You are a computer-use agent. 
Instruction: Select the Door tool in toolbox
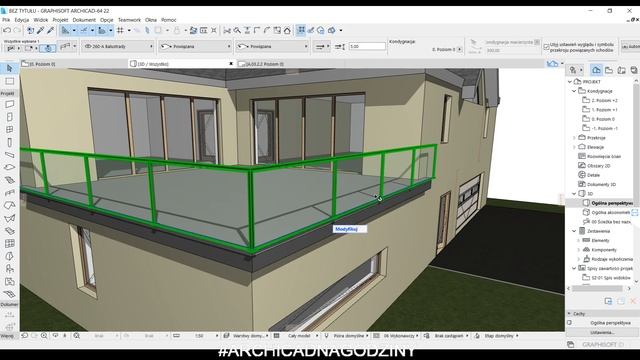[x=9, y=117]
